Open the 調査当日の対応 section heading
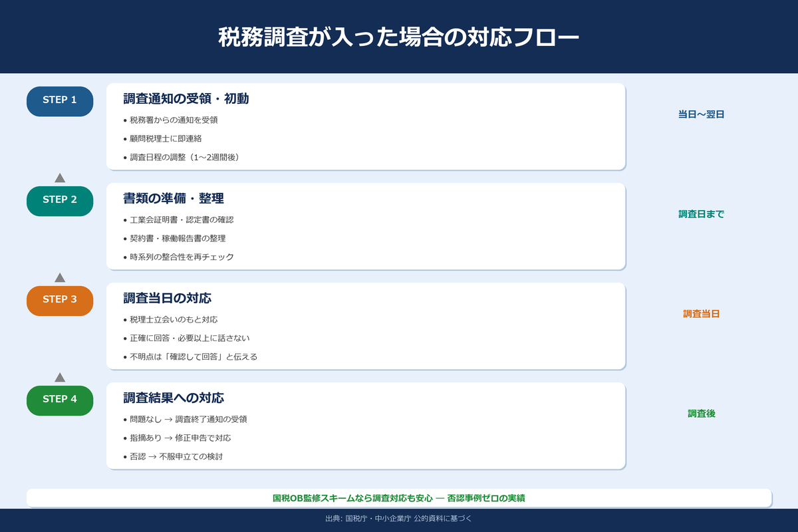Image resolution: width=798 pixels, height=532 pixels. (x=167, y=297)
